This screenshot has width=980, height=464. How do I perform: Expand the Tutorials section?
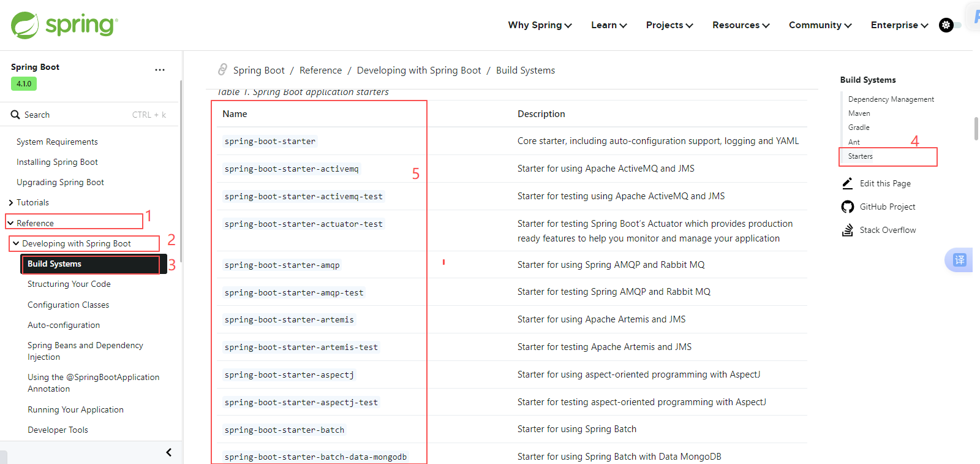(10, 202)
